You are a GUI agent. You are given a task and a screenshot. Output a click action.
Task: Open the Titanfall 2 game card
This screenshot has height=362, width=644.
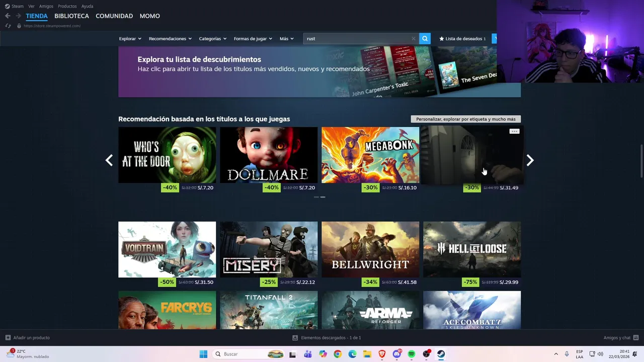coord(269,310)
